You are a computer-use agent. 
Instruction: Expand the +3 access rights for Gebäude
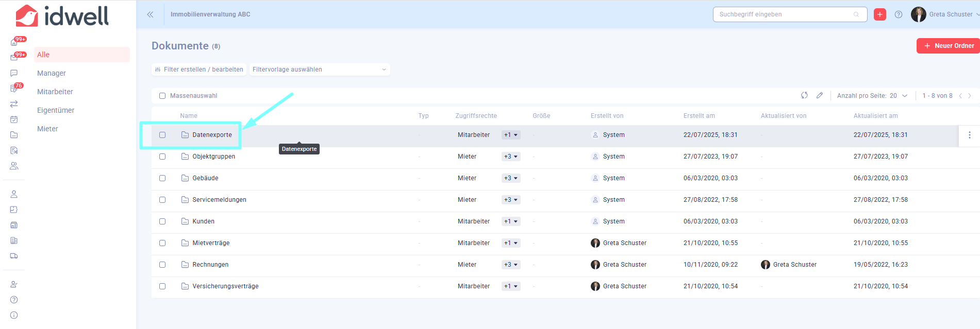pos(511,178)
